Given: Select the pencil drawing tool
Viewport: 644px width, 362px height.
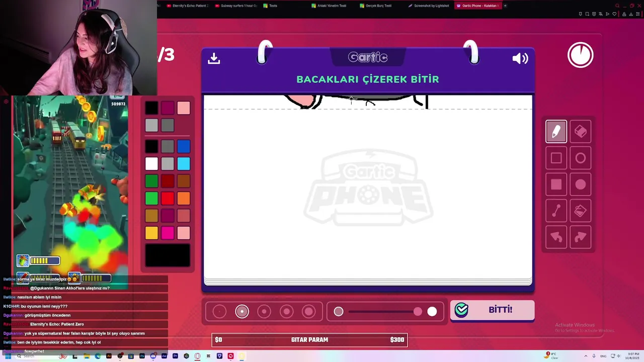Looking at the screenshot, I should (556, 132).
